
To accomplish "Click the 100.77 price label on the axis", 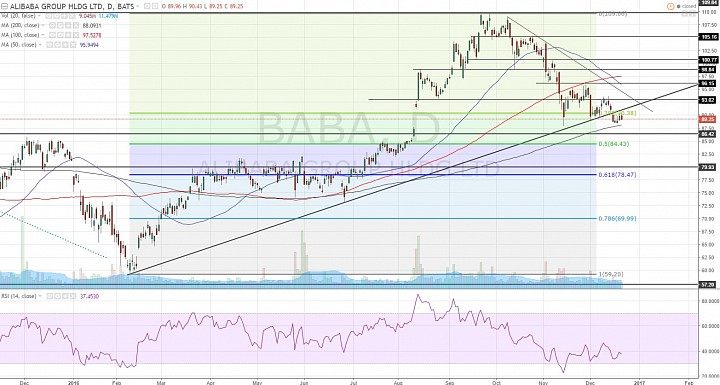I will (708, 60).
